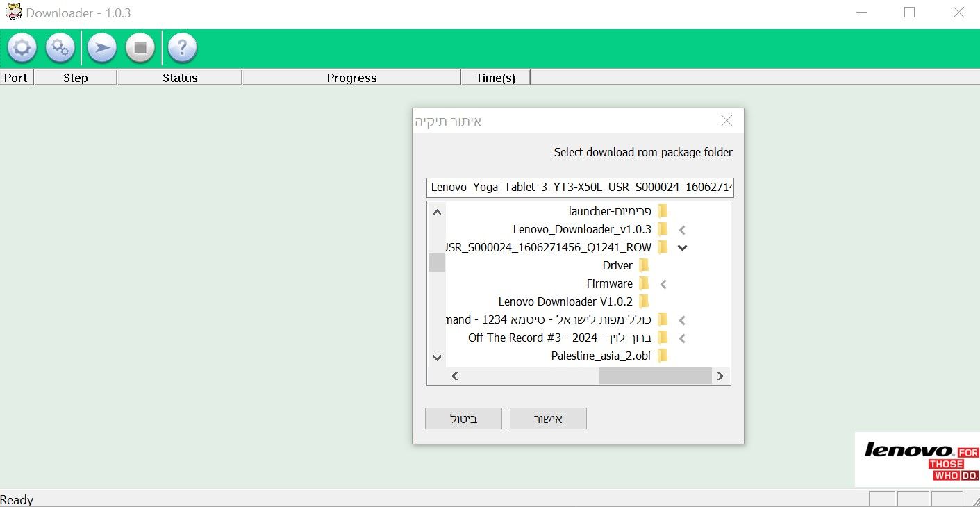This screenshot has height=507, width=980.
Task: Expand the Lenovo_Downloader_v1.0.3 folder
Action: pyautogui.click(x=682, y=230)
